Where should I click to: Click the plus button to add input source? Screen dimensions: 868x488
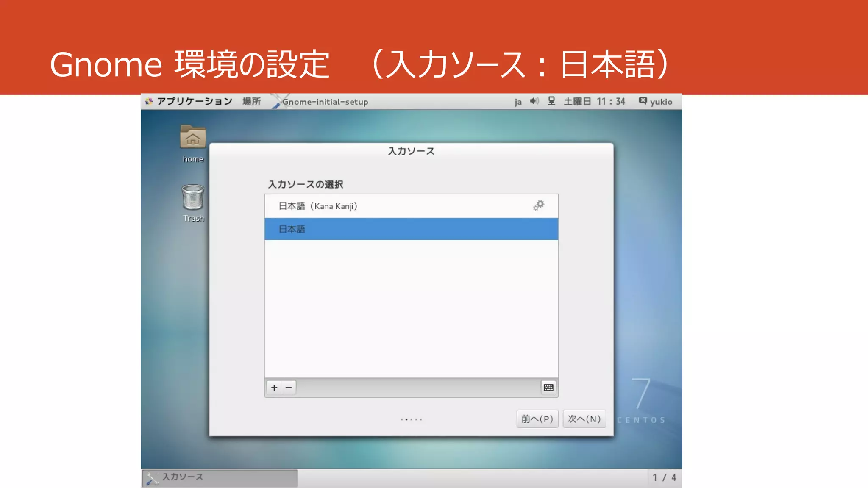pyautogui.click(x=274, y=388)
